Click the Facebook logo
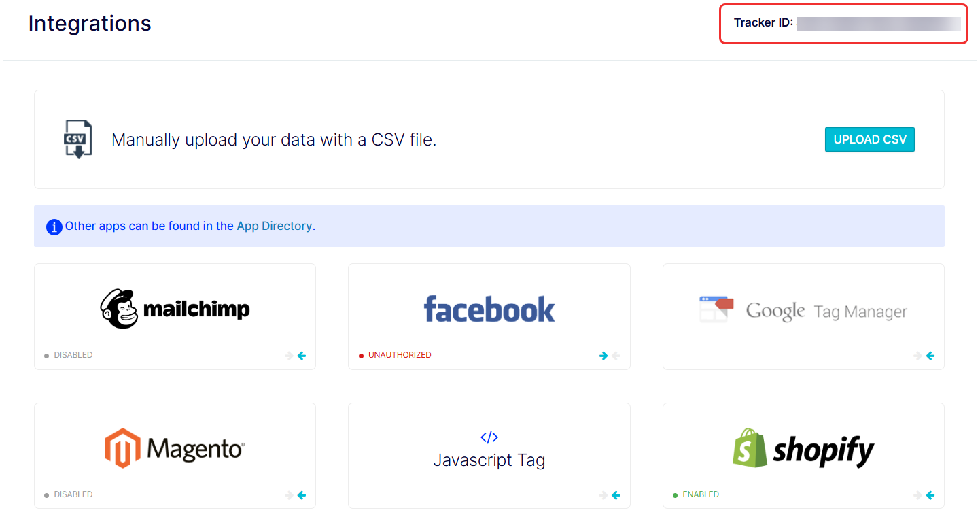 pos(489,309)
